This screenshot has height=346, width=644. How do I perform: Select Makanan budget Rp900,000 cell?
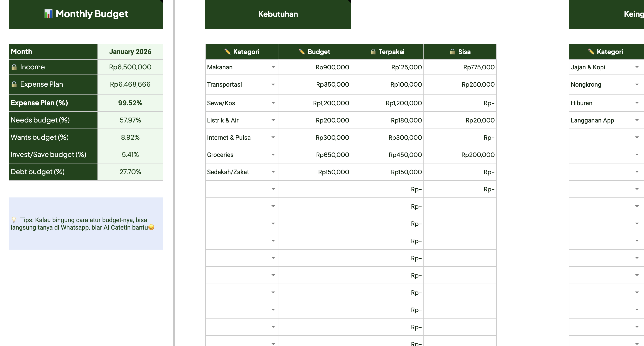(x=315, y=67)
